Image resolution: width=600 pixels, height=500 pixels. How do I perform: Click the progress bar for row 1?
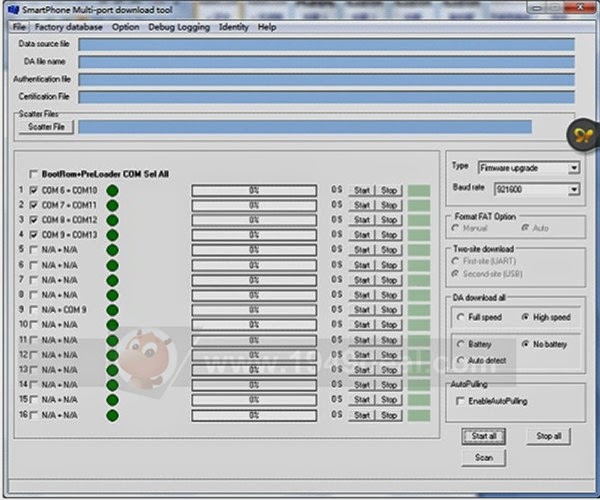pos(254,191)
